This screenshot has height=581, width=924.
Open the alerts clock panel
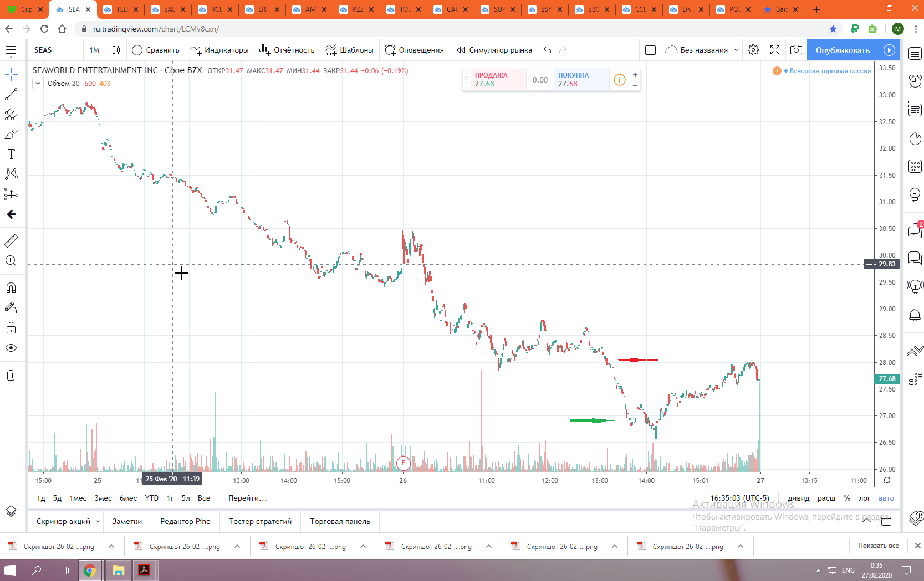[915, 81]
